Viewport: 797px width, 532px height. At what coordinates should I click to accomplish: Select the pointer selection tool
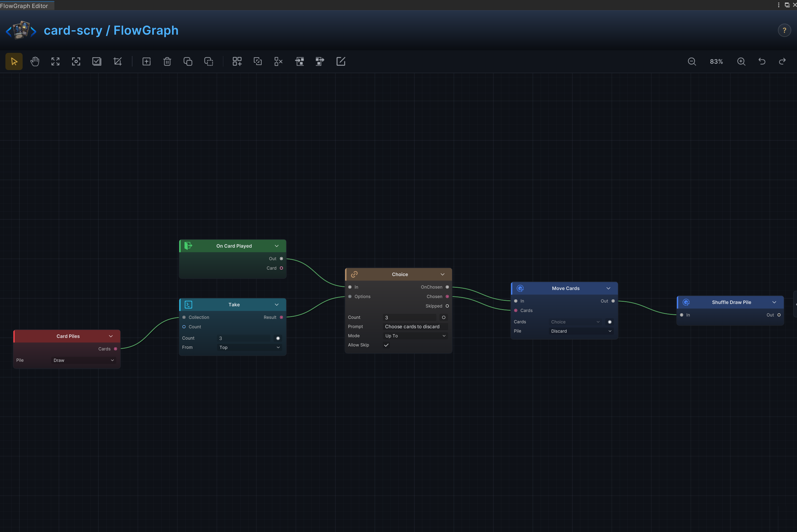[14, 61]
